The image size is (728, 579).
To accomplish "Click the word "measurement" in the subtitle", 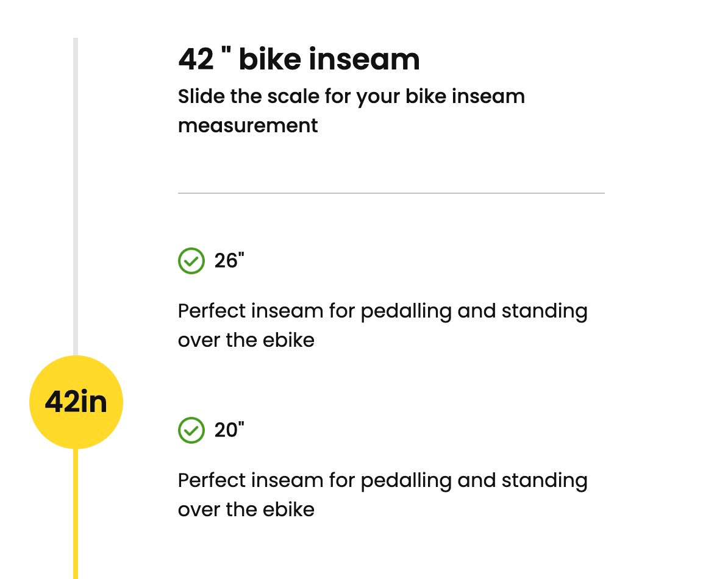I will click(248, 126).
